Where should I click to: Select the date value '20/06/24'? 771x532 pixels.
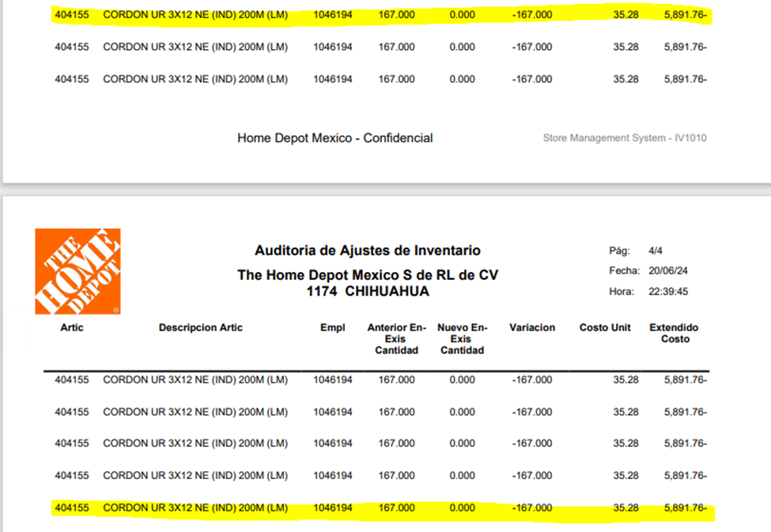[667, 271]
